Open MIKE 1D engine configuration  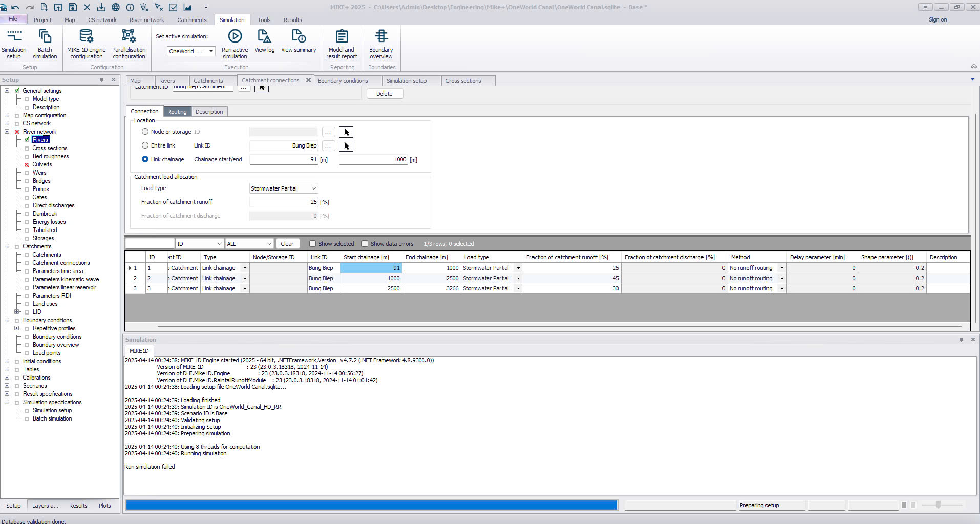[x=86, y=37]
